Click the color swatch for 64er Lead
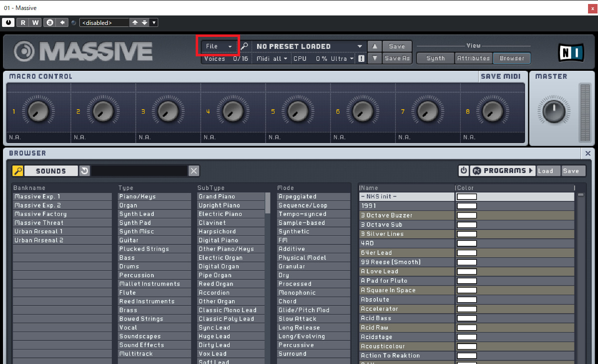 [x=467, y=253]
